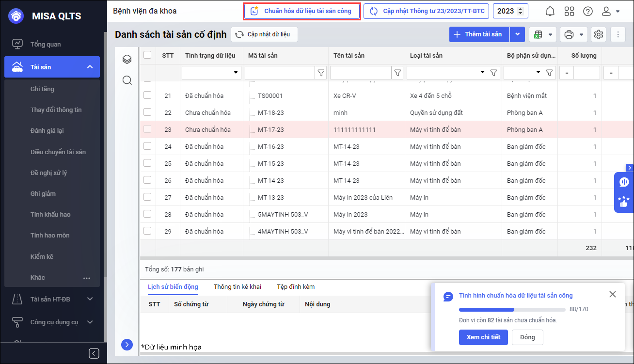Click the print icon in toolbar
The width and height of the screenshot is (634, 364).
[569, 34]
